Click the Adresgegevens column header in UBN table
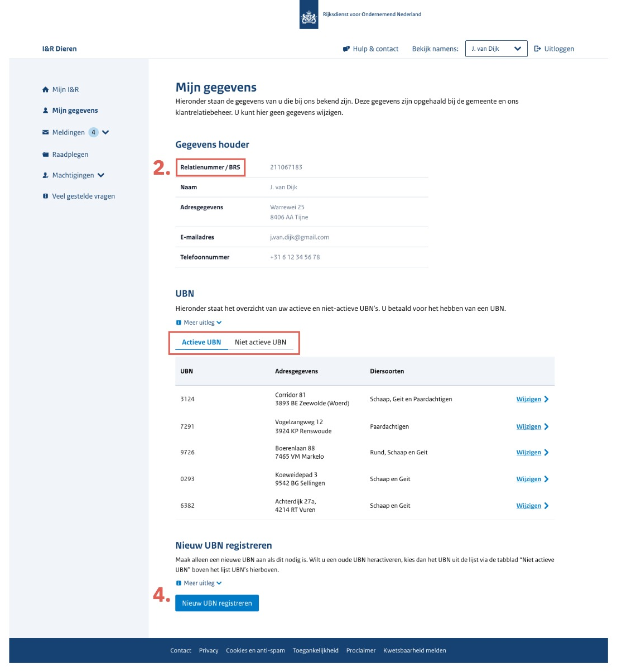The image size is (617, 672). point(296,371)
